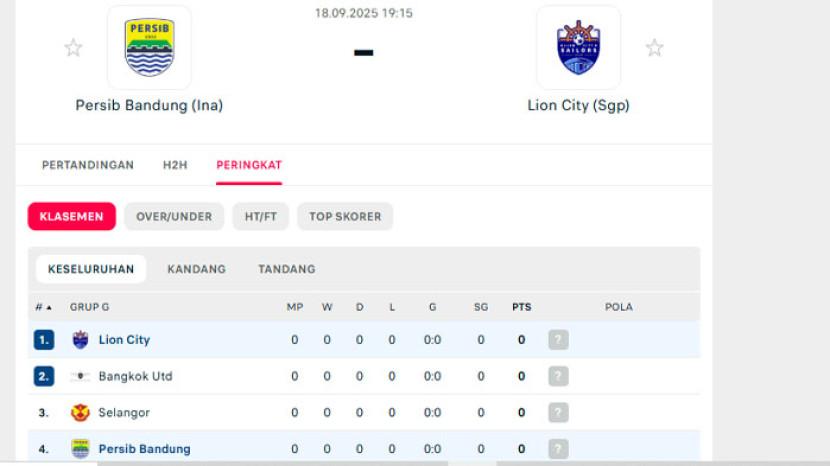Sort the table by PTS column
This screenshot has height=466, width=830.
[521, 307]
